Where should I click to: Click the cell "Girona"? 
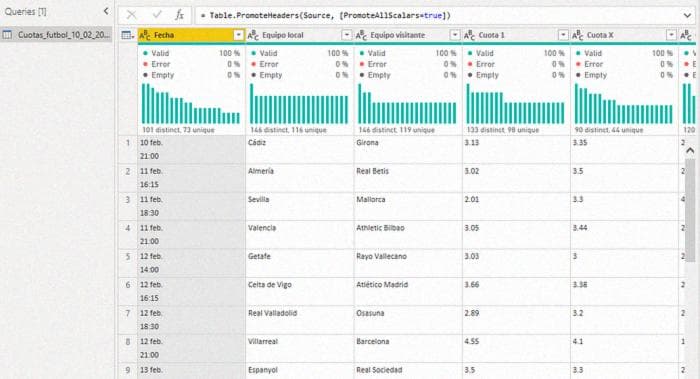pos(408,150)
